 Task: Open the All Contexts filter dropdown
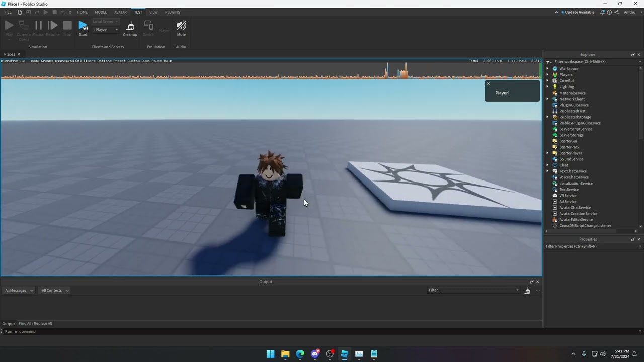(x=55, y=291)
